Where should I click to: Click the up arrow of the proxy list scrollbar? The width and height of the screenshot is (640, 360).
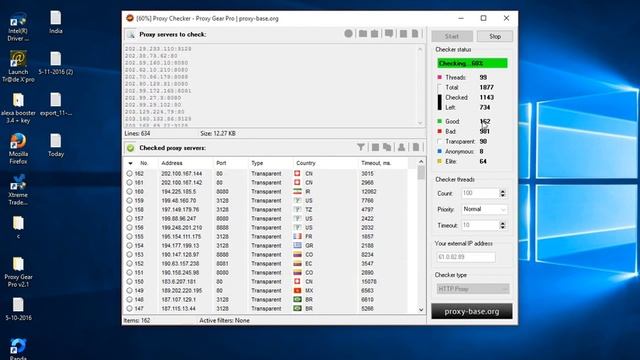pyautogui.click(x=420, y=49)
